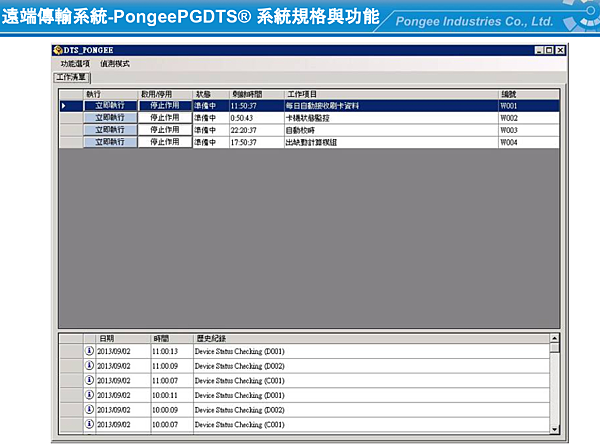Select the 工作清單 tab
Image resolution: width=600 pixels, height=444 pixels.
click(71, 77)
